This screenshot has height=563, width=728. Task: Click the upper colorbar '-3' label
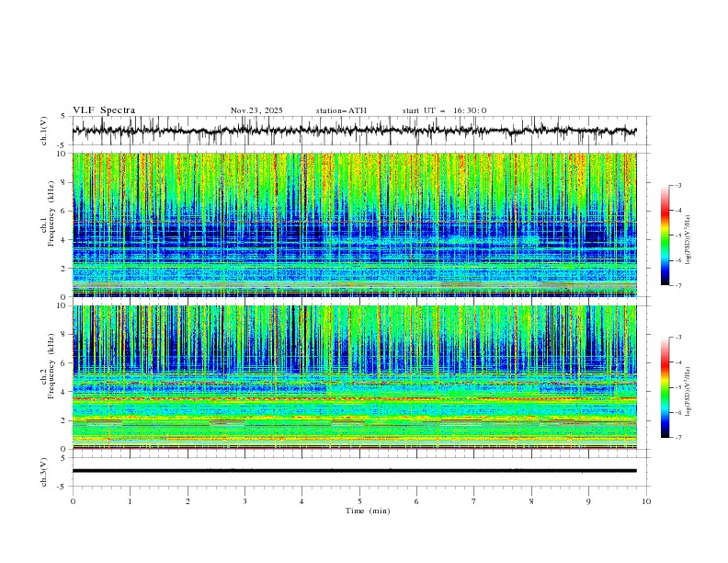click(677, 185)
